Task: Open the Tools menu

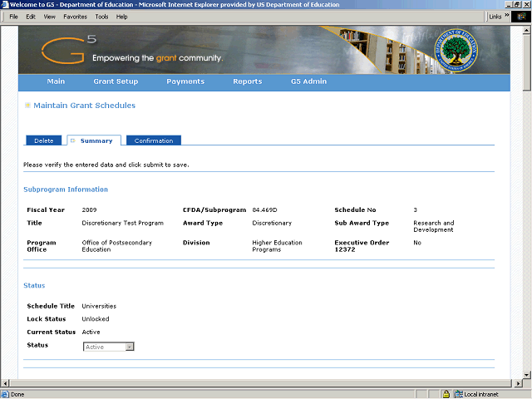Action: [101, 17]
